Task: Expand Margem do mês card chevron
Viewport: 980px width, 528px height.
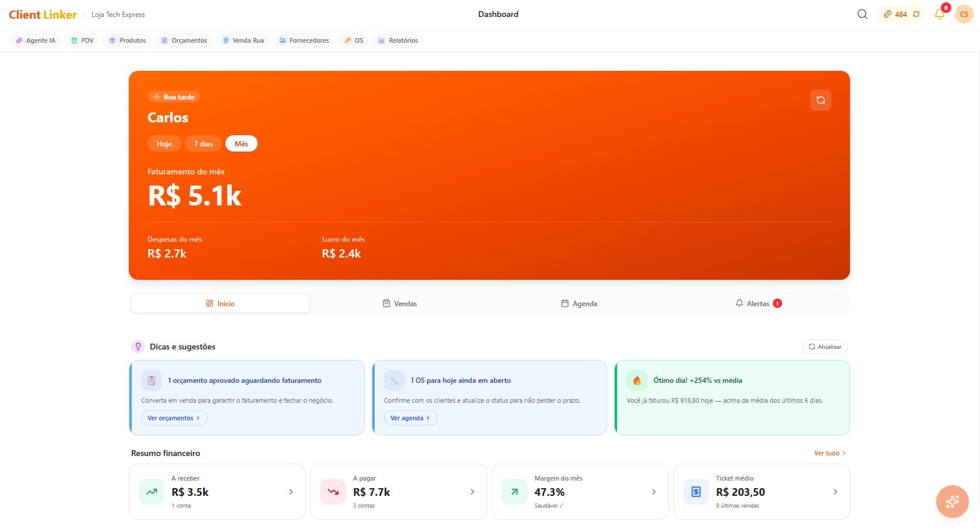Action: point(654,492)
